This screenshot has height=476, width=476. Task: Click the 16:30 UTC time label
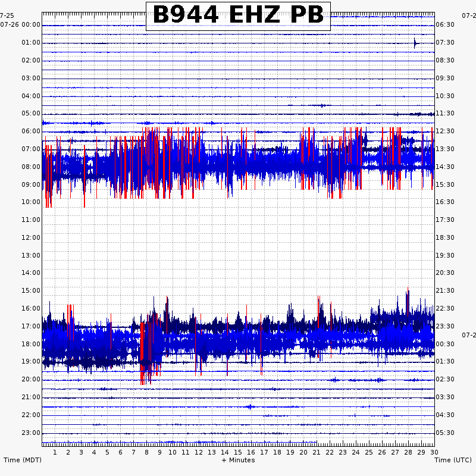[x=445, y=202]
